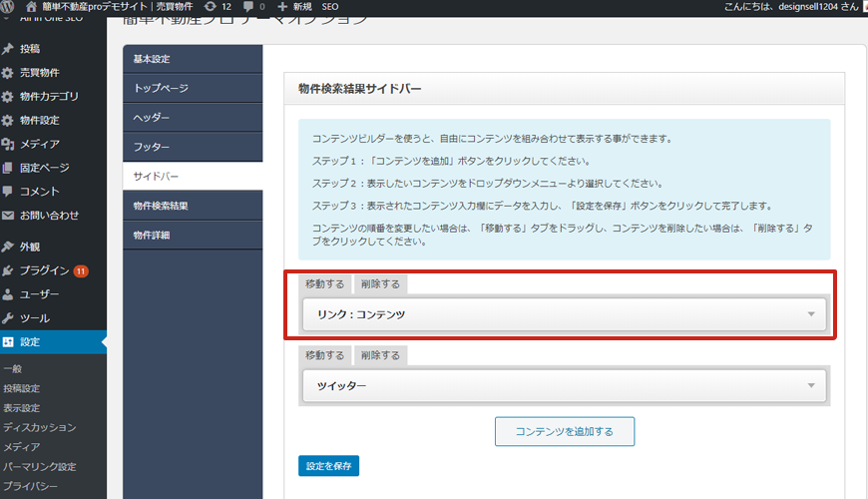Open the ユーザー menu item
The height and width of the screenshot is (499, 868).
[39, 294]
